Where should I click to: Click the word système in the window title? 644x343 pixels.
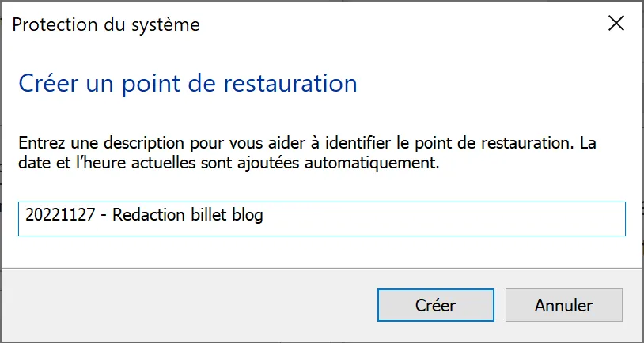tap(165, 24)
